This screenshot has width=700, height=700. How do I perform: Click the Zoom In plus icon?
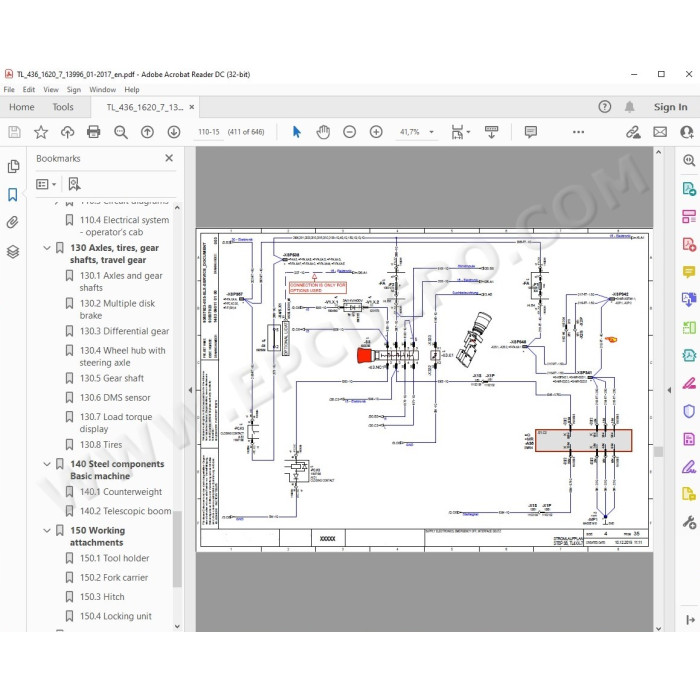[376, 132]
